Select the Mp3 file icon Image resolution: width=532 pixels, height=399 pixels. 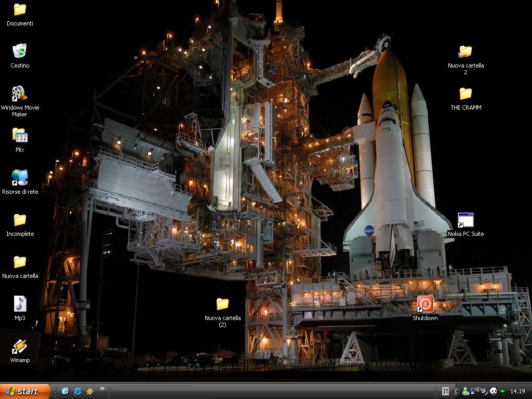point(20,309)
